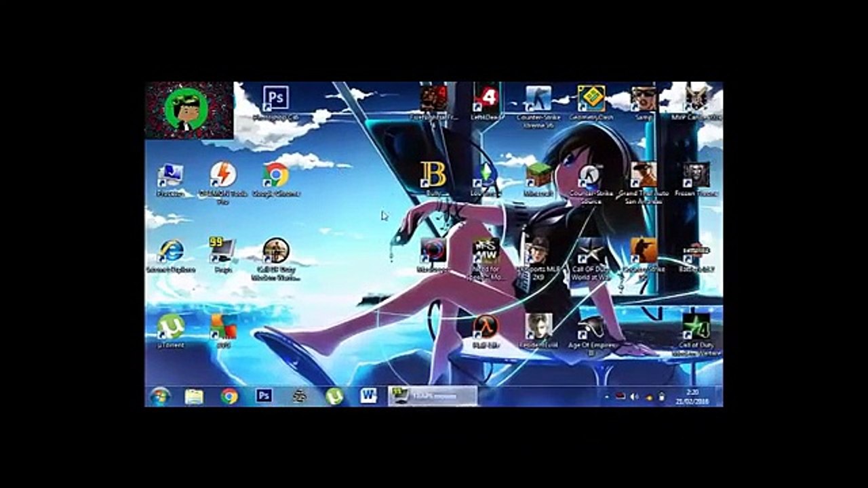This screenshot has height=488, width=868.
Task: Open the Battlefield desktop shortcut
Action: pyautogui.click(x=696, y=256)
